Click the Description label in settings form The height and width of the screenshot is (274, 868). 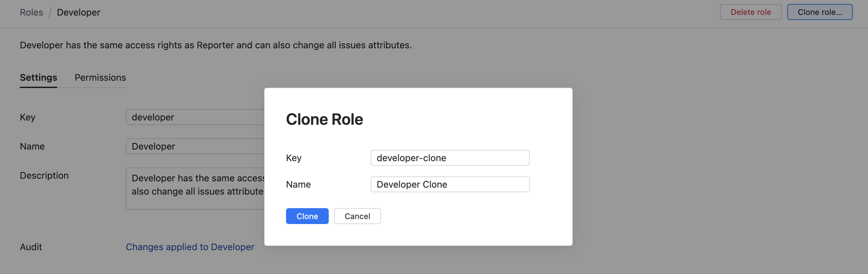[44, 176]
